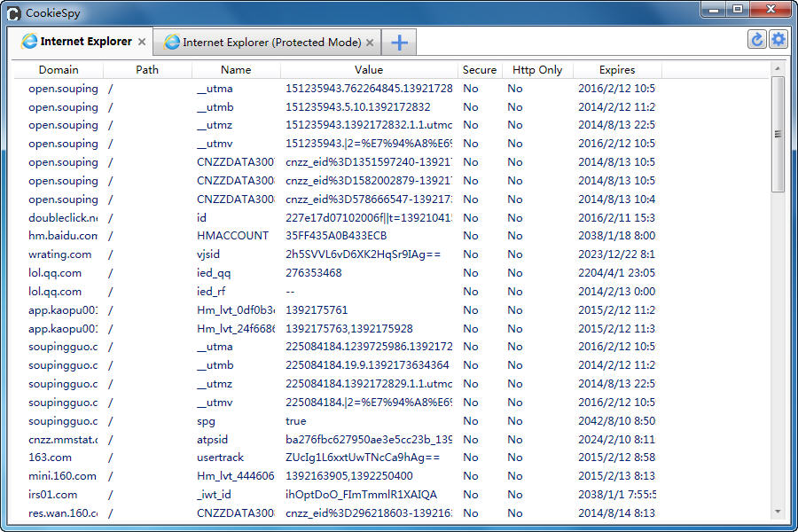Click 163.com domain cell
This screenshot has height=532, width=798.
50,458
